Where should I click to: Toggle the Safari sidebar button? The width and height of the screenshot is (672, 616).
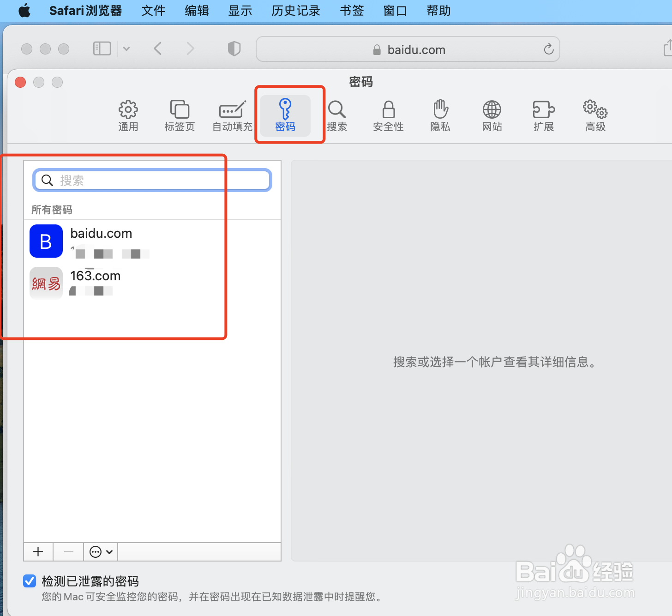[x=102, y=48]
